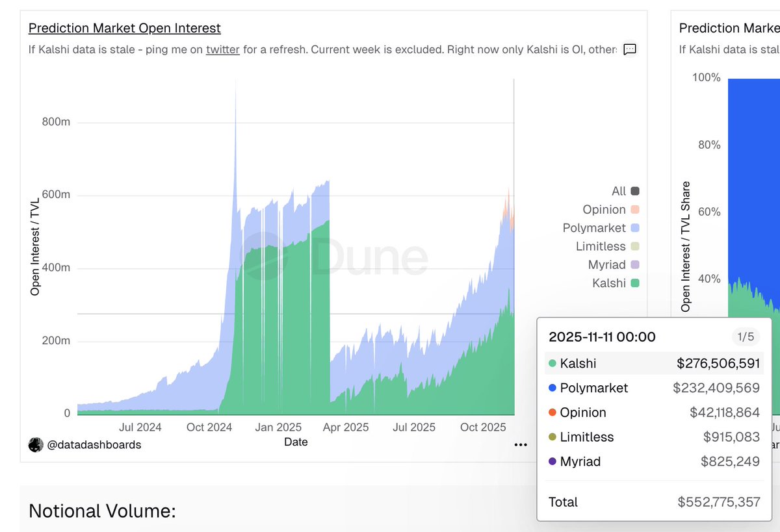This screenshot has height=532, width=780.
Task: Click the Jan 2025 x-axis label
Action: click(278, 427)
